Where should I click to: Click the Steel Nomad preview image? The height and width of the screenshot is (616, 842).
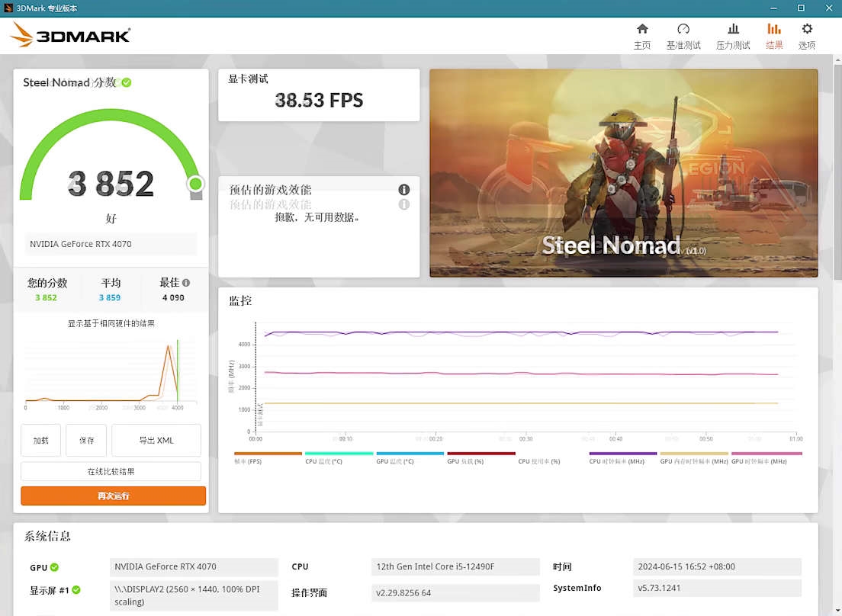623,173
